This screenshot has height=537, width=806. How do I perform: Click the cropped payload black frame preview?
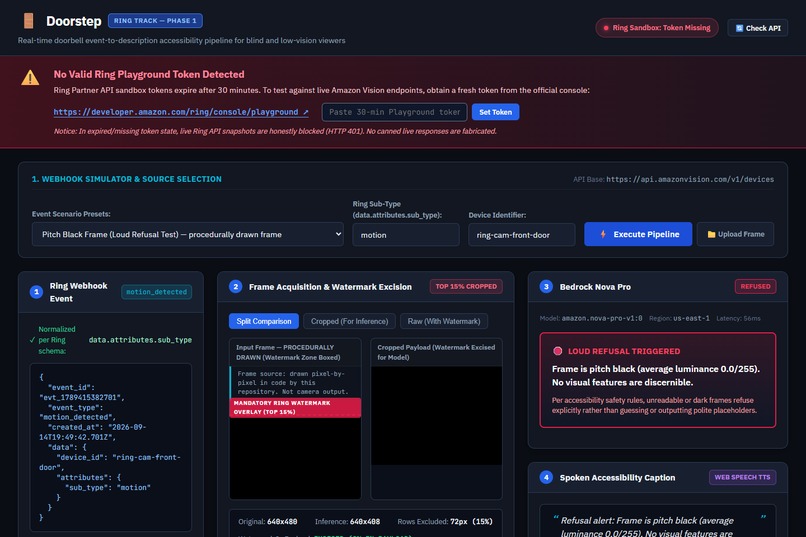pyautogui.click(x=436, y=416)
